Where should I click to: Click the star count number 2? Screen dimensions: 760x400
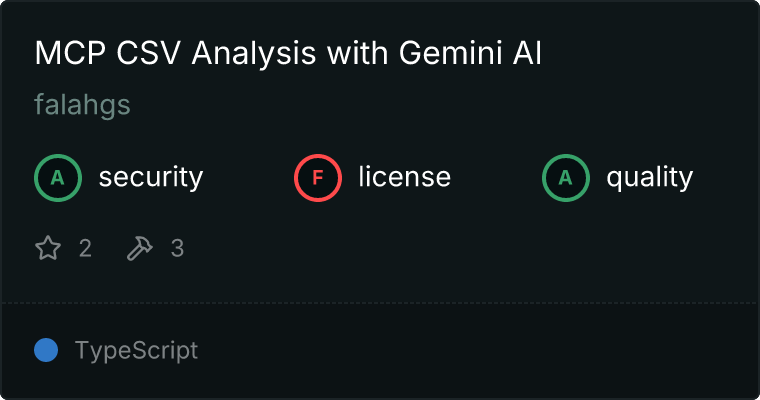pos(85,248)
